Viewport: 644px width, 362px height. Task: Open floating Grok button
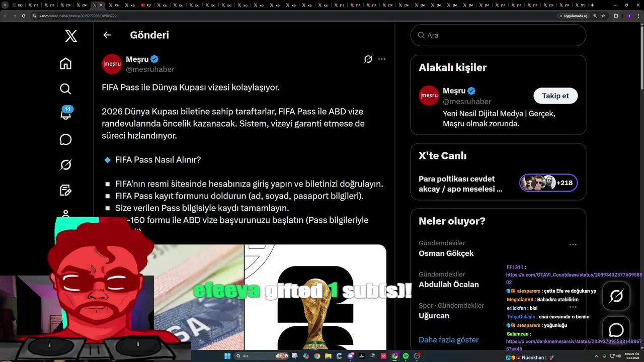(616, 296)
